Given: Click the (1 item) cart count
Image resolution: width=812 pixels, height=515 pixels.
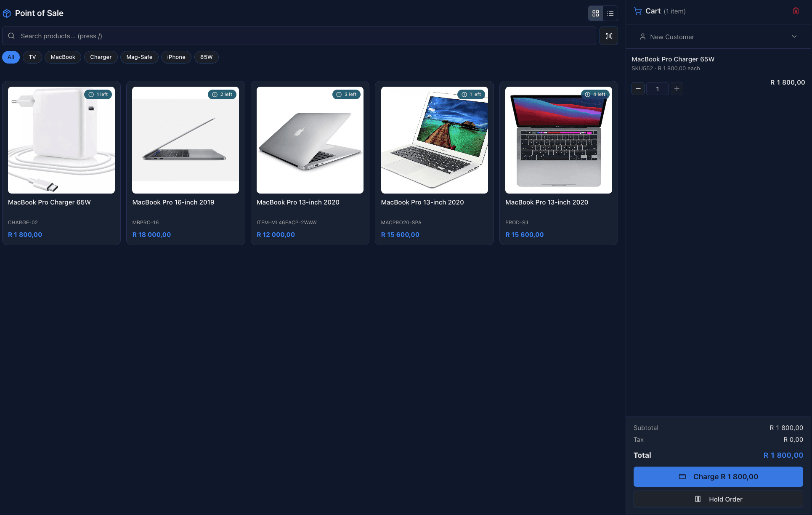Looking at the screenshot, I should pyautogui.click(x=674, y=11).
